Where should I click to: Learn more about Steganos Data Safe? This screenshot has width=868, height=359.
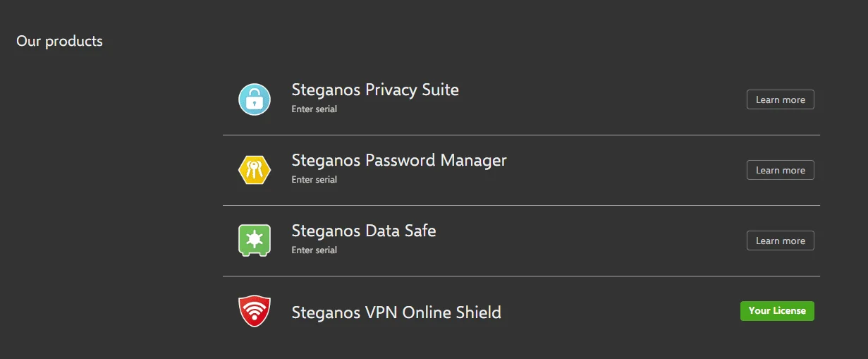(781, 241)
